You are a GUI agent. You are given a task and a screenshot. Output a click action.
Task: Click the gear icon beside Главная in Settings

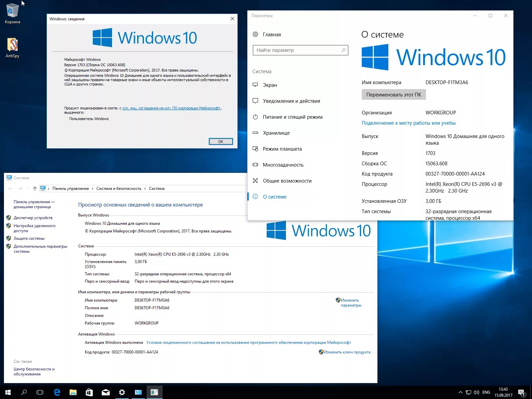[x=255, y=34]
